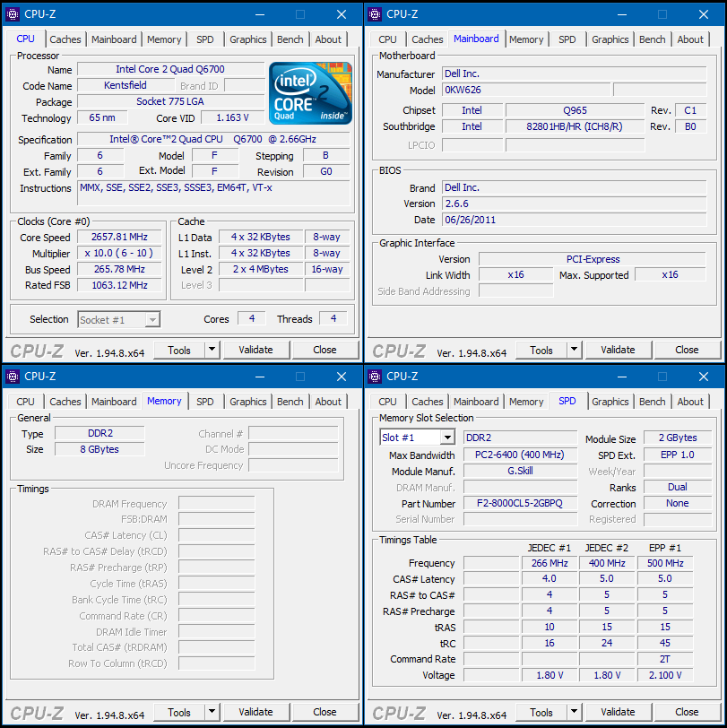The height and width of the screenshot is (728, 727).
Task: Open the Socket #1 selection dropdown
Action: [x=152, y=320]
